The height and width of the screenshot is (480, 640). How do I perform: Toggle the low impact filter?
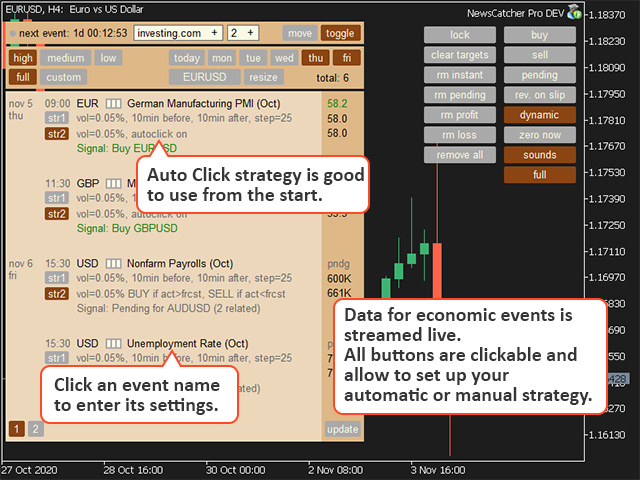click(x=108, y=58)
